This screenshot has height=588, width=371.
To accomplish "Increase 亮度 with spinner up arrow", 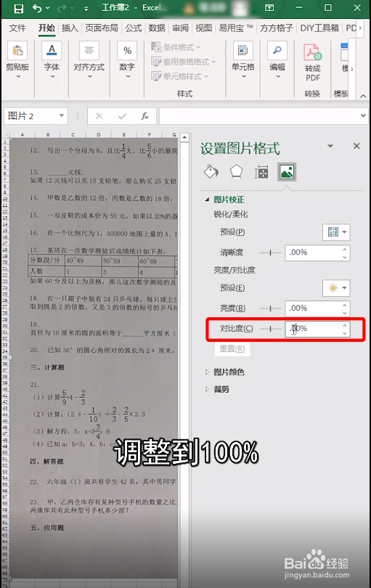I will (x=345, y=305).
